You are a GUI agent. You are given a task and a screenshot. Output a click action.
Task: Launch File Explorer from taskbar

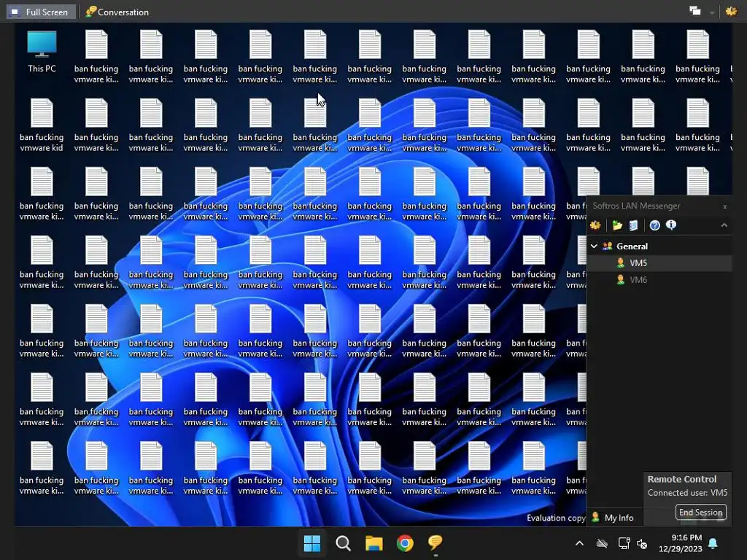[x=374, y=542]
